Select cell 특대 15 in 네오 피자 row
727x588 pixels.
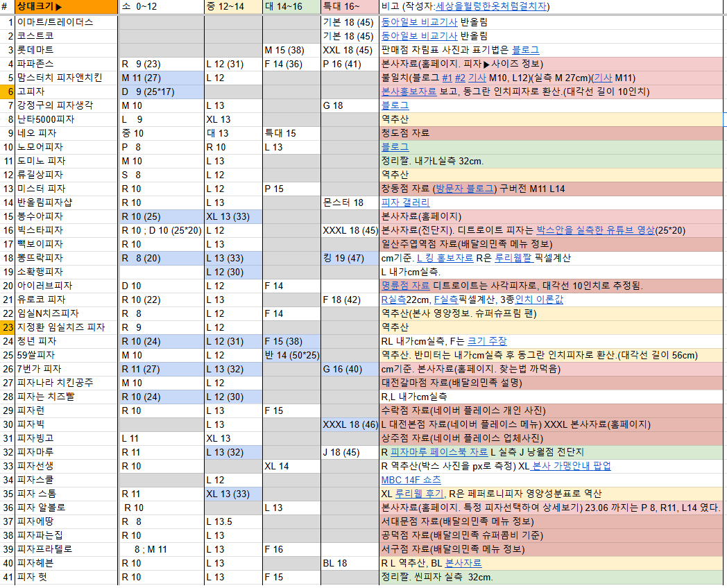click(291, 133)
